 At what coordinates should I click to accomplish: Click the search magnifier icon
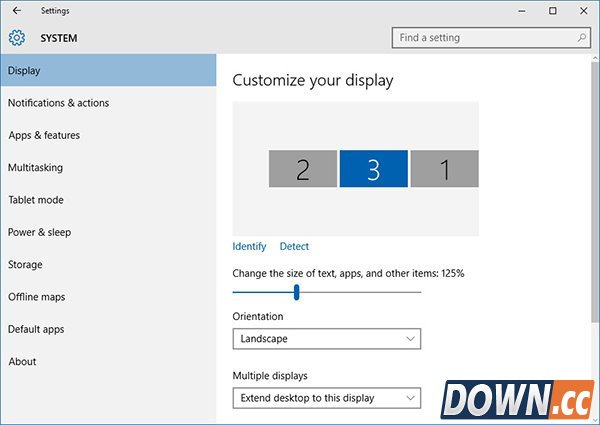click(x=582, y=38)
